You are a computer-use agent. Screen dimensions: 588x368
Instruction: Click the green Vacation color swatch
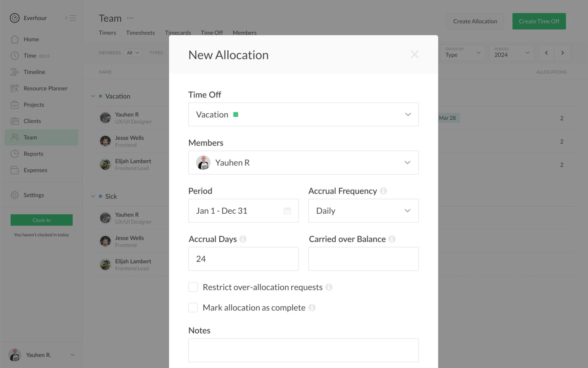(x=236, y=114)
